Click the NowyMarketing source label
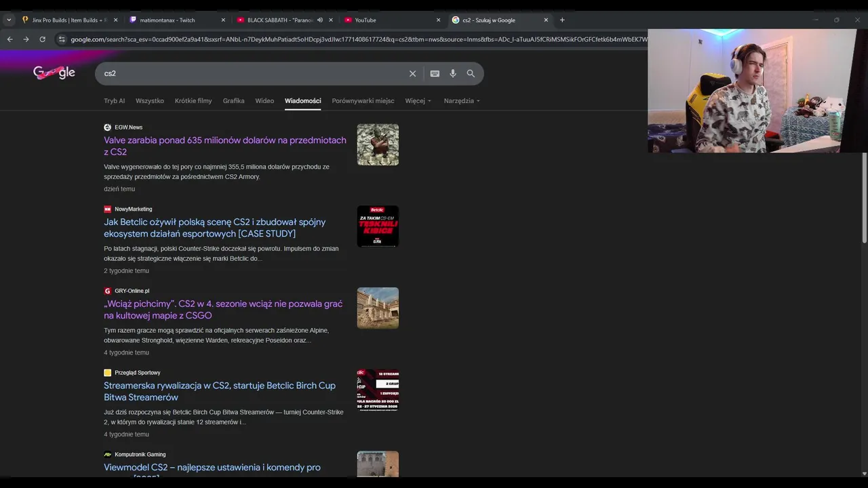 pos(133,209)
